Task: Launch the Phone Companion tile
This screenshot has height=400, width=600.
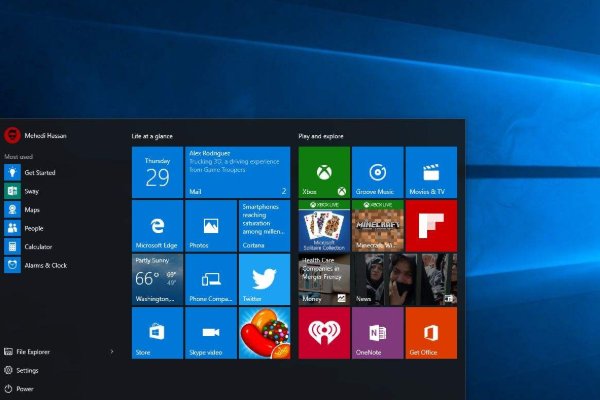Action: click(x=211, y=279)
